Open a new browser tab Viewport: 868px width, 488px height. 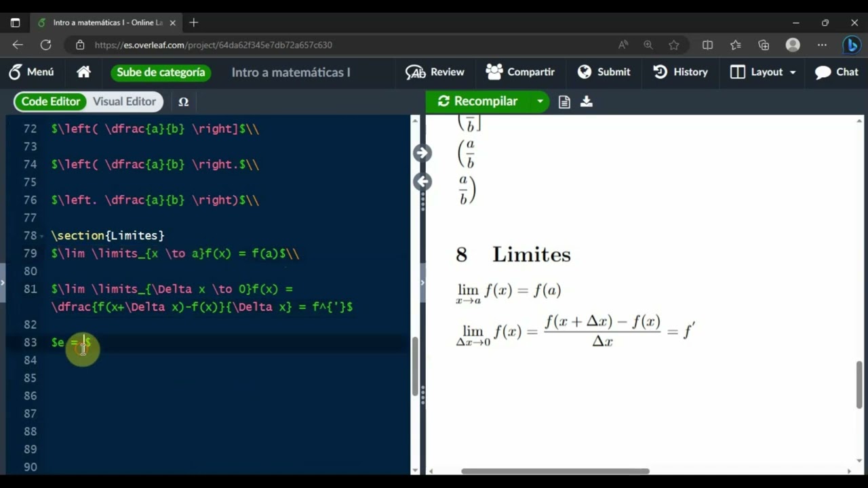point(194,22)
